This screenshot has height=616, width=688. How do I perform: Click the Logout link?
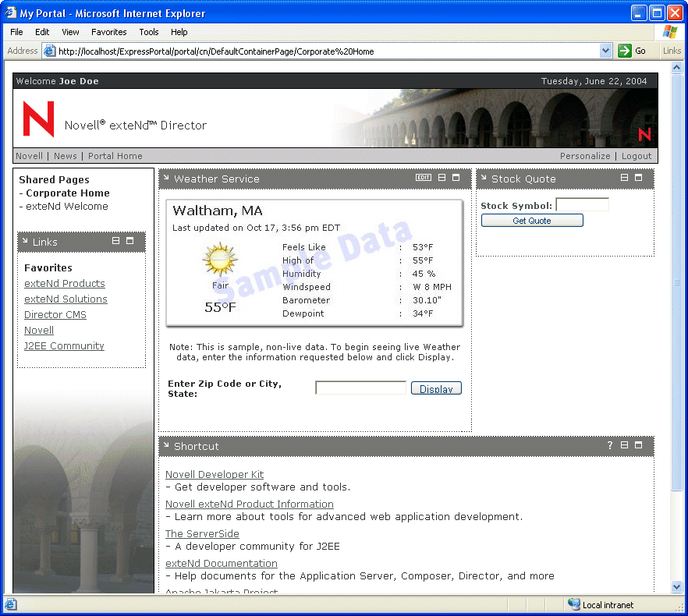[x=637, y=156]
